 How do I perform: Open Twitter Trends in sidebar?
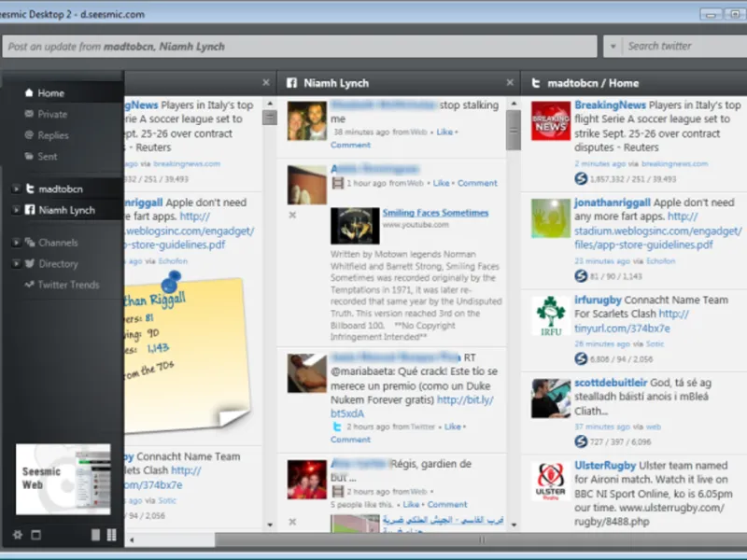(68, 285)
